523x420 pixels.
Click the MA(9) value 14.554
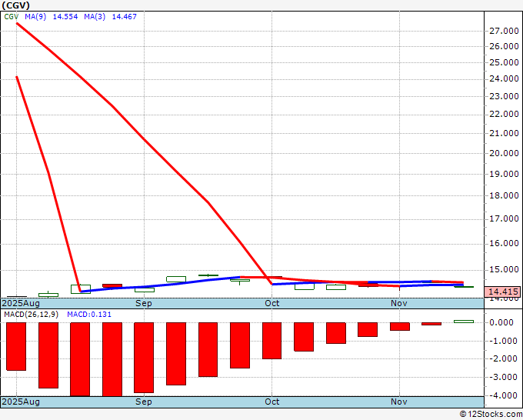[65, 16]
